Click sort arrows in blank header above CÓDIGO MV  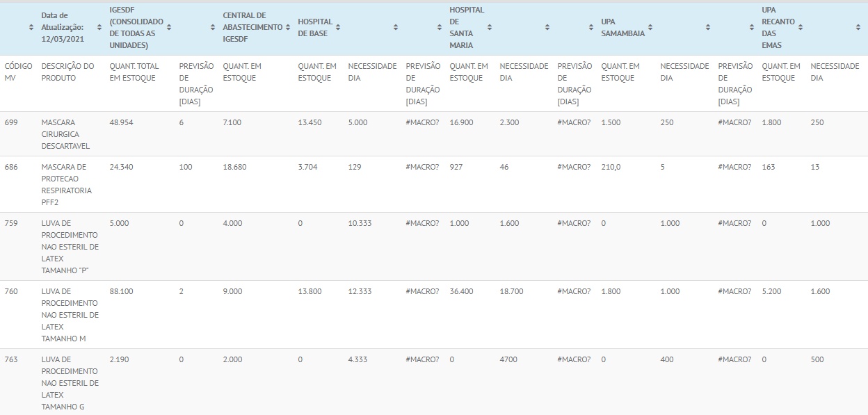click(x=31, y=27)
